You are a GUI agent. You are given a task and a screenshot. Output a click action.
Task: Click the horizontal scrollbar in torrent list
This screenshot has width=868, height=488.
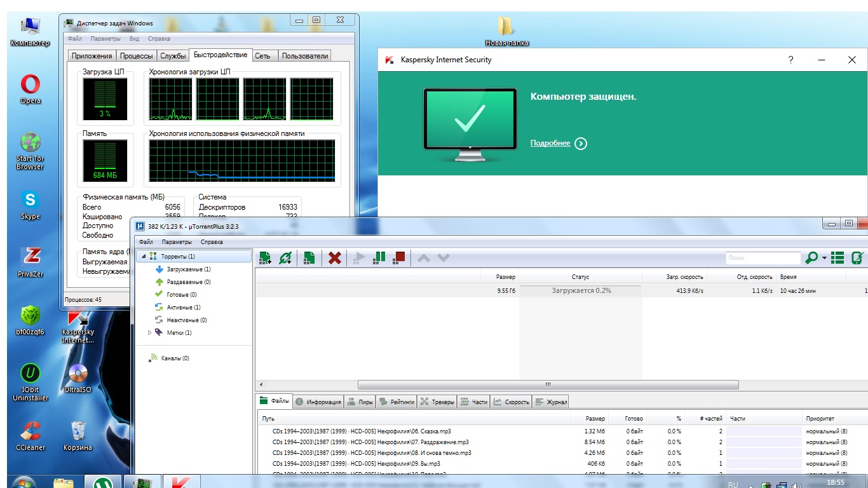[548, 384]
